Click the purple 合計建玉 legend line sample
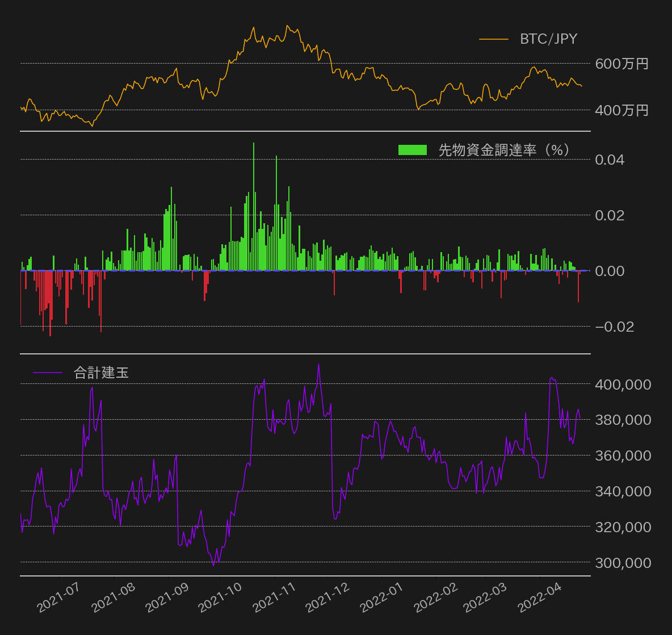This screenshot has height=635, width=672. [48, 373]
